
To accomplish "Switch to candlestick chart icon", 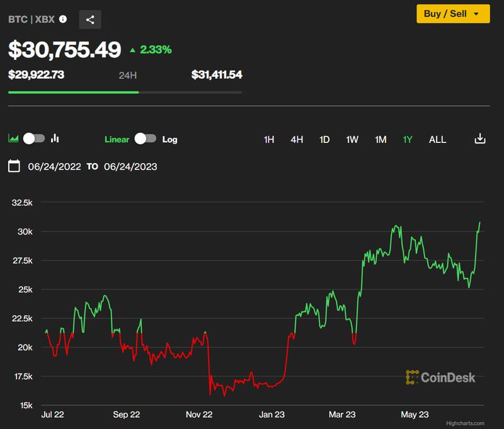I will click(55, 138).
